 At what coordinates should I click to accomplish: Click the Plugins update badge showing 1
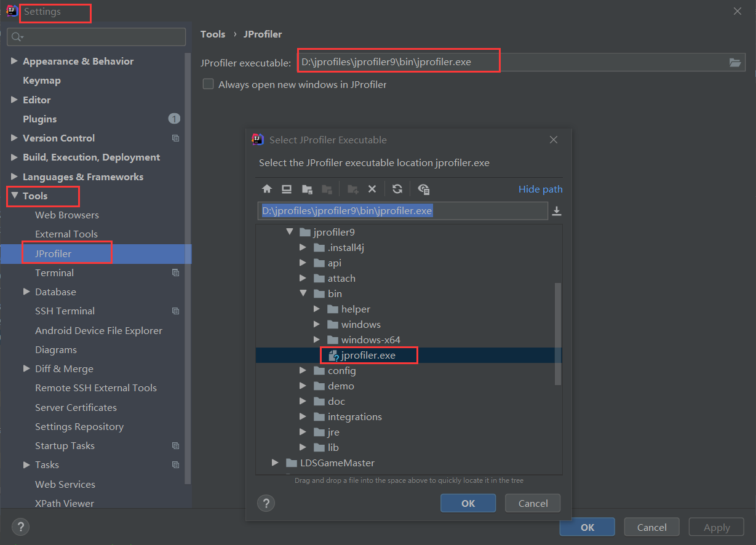pyautogui.click(x=174, y=119)
